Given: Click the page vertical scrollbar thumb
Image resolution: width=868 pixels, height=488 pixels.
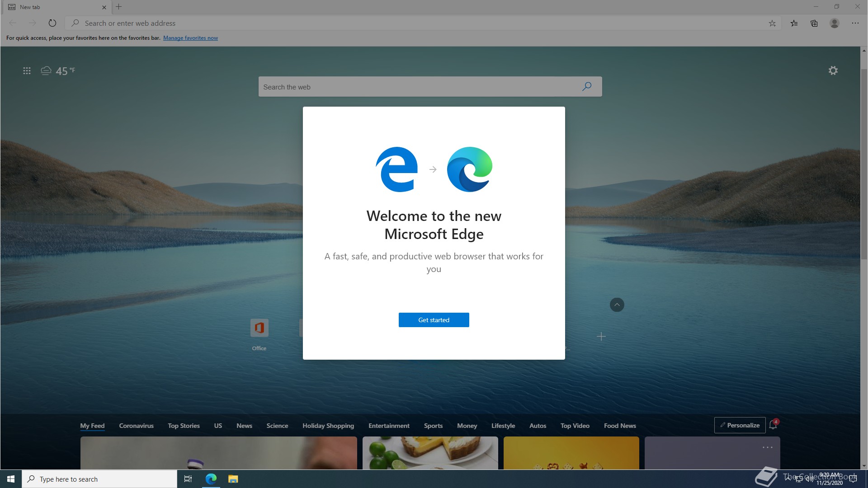Looking at the screenshot, I should pos(864,164).
